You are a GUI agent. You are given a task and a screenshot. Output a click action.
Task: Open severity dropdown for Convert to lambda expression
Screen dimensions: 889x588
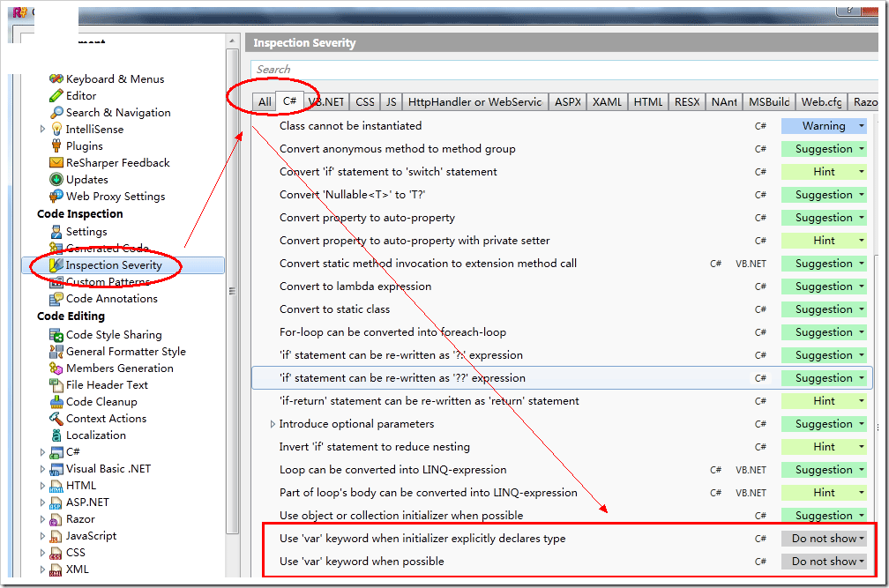824,287
